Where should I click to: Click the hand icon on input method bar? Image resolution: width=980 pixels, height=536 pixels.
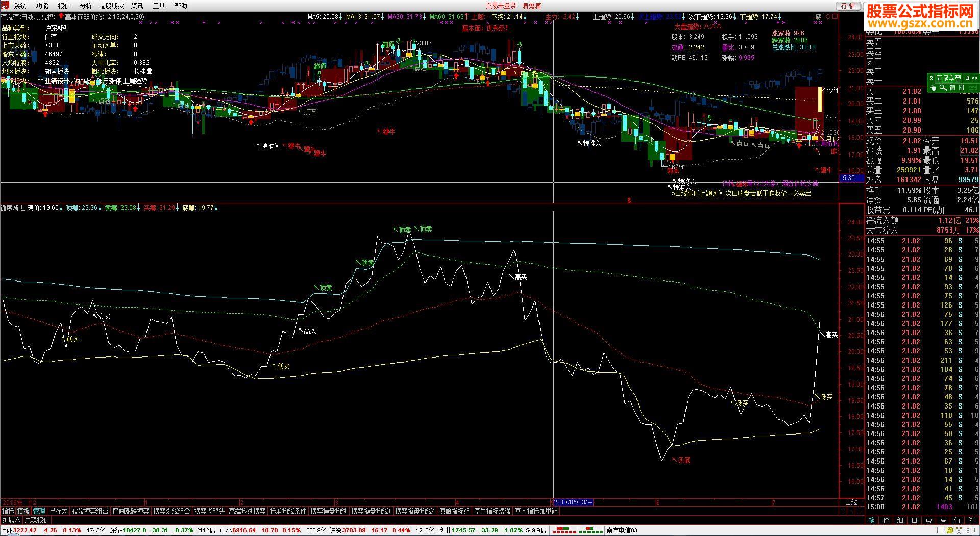coord(933,88)
